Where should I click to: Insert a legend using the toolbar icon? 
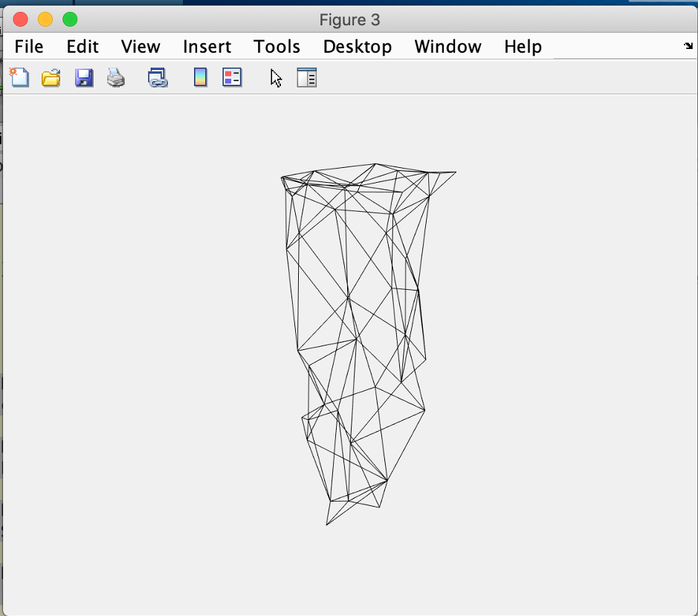[233, 77]
